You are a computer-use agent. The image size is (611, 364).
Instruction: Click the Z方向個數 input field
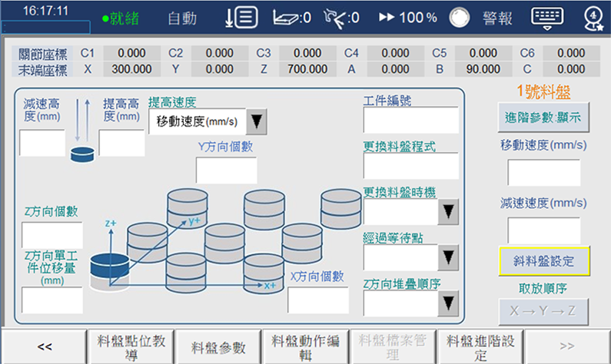(52, 235)
